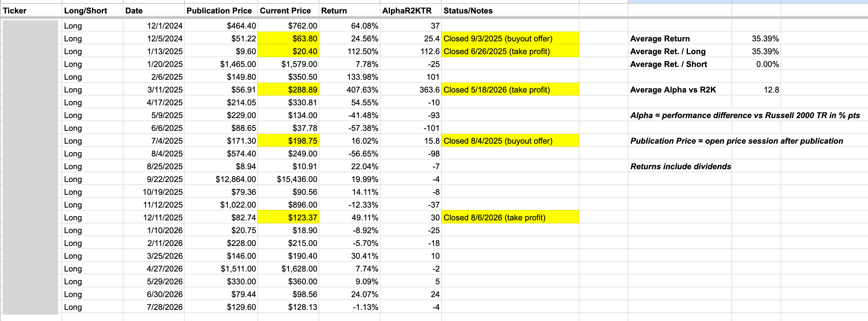Screen dimensions: 868x321
Task: Click the 'Average Ret. / Short' label
Action: pyautogui.click(x=668, y=64)
